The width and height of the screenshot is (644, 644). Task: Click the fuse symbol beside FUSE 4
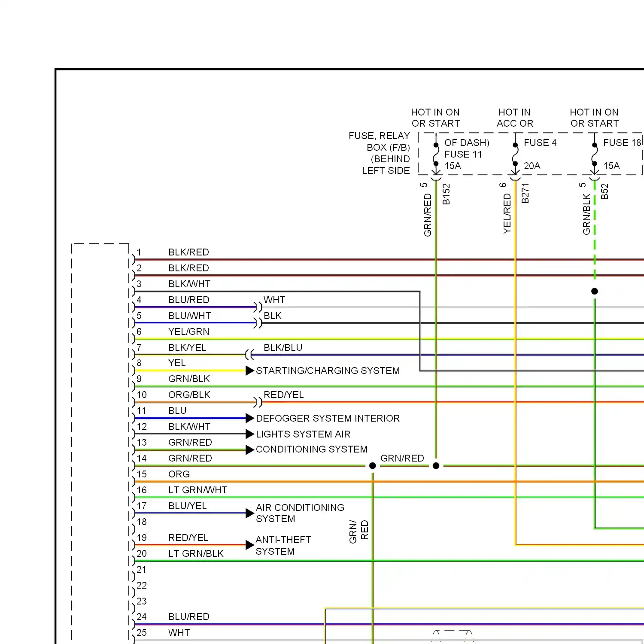(515, 155)
